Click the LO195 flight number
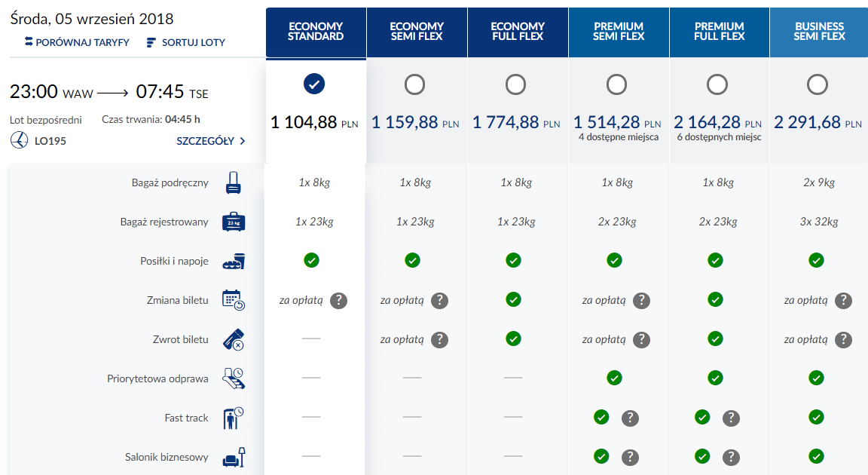 (x=50, y=141)
